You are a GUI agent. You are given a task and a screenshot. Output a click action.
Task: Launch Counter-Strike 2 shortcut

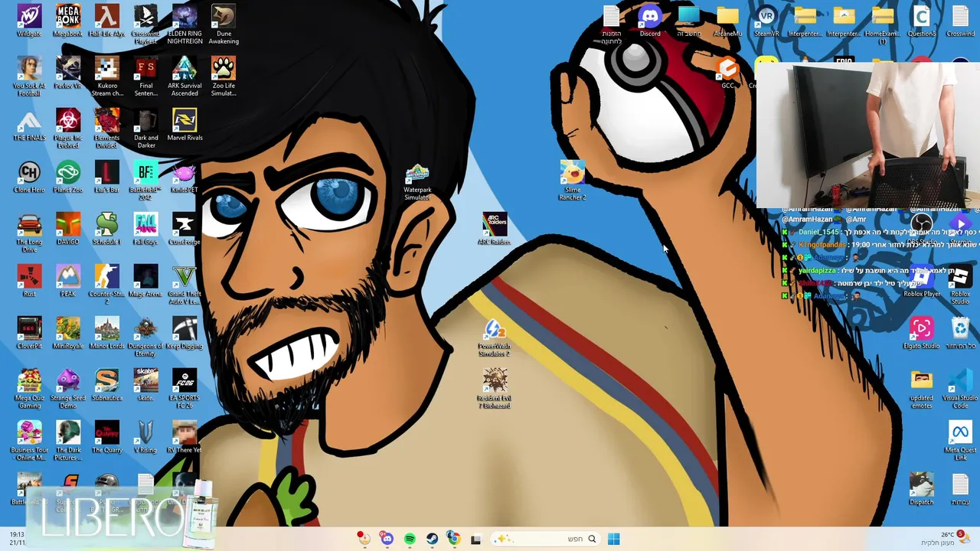coord(106,285)
